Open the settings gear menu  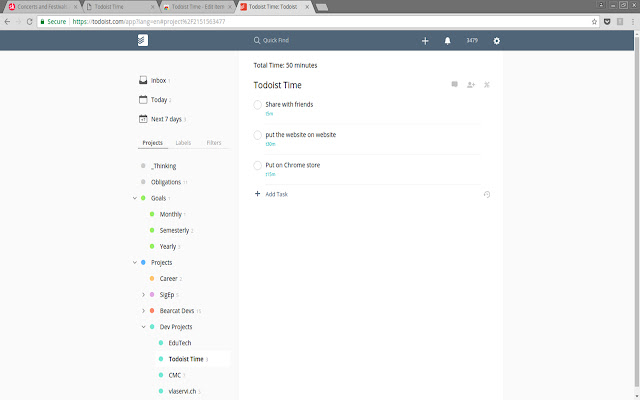click(496, 41)
